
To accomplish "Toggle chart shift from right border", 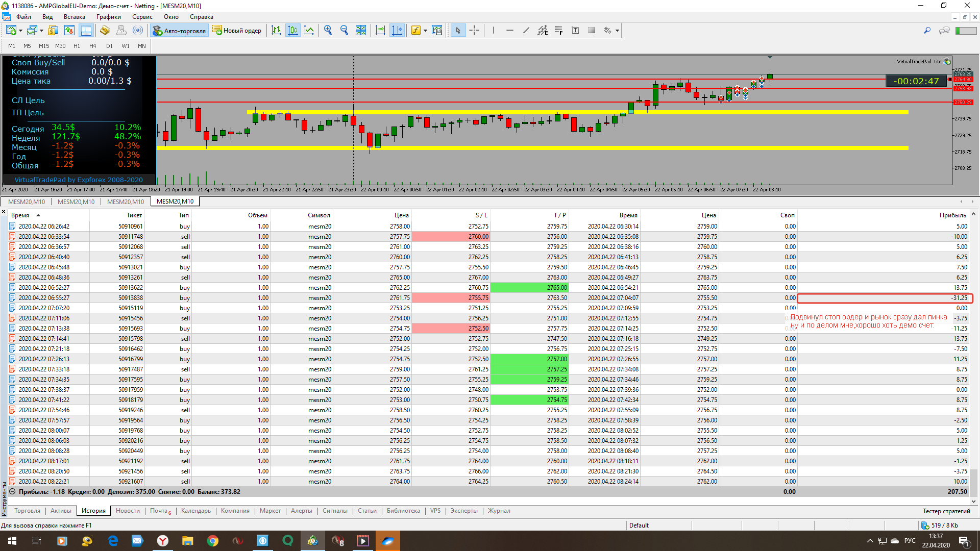I will (x=397, y=31).
